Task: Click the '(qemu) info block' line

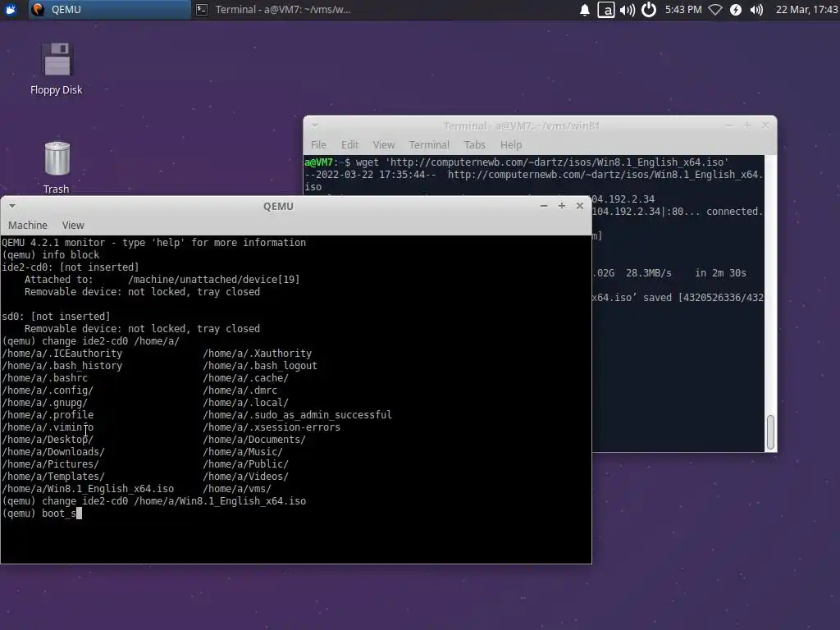Action: pos(50,254)
